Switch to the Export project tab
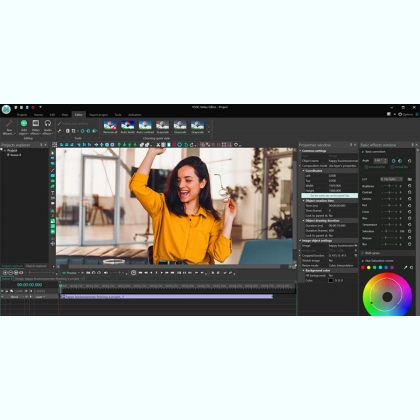Image resolution: width=420 pixels, height=420 pixels. pyautogui.click(x=98, y=115)
